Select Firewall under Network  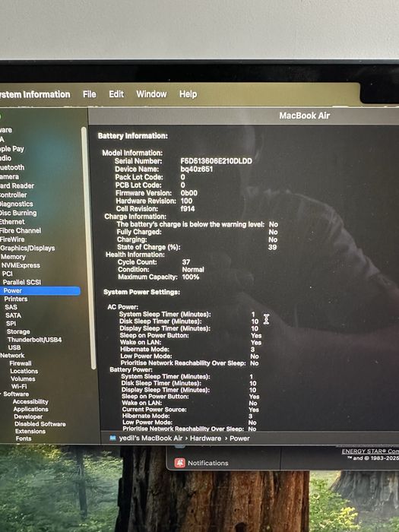pos(21,363)
